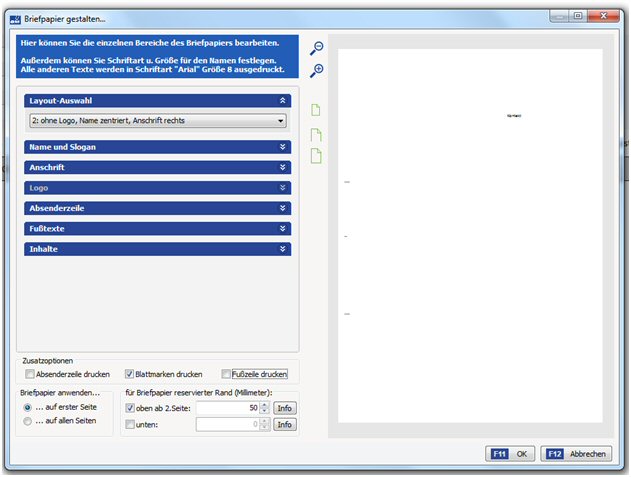631x477 pixels.
Task: Click Info button next to unten
Action: pos(285,424)
